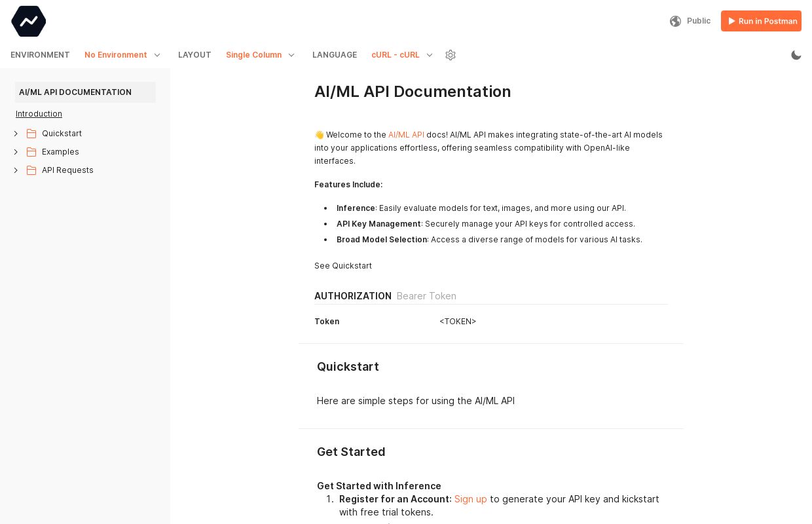Image resolution: width=812 pixels, height=524 pixels.
Task: Click the Public visibility label
Action: [699, 21]
